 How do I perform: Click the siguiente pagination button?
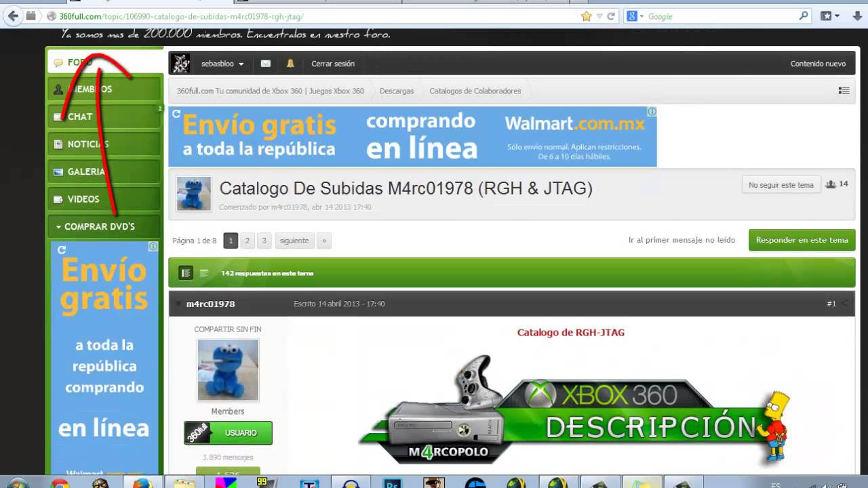pyautogui.click(x=294, y=241)
